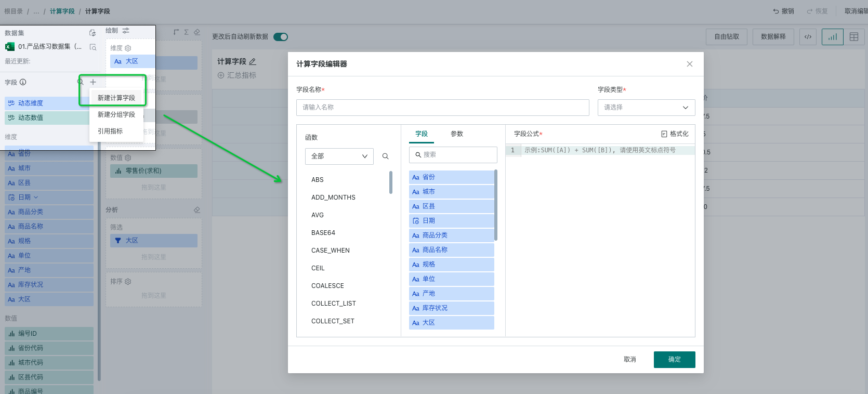The height and width of the screenshot is (394, 868).
Task: Switch to the bar chart view icon
Action: click(x=833, y=37)
